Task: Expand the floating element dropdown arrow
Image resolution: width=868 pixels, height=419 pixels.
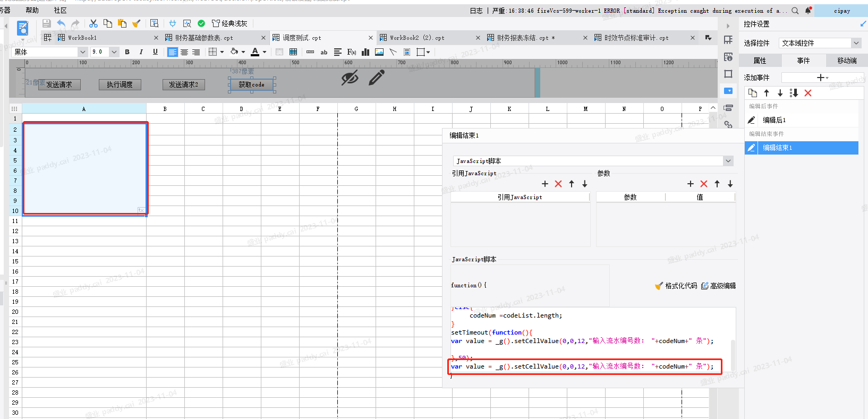Action: tap(428, 52)
